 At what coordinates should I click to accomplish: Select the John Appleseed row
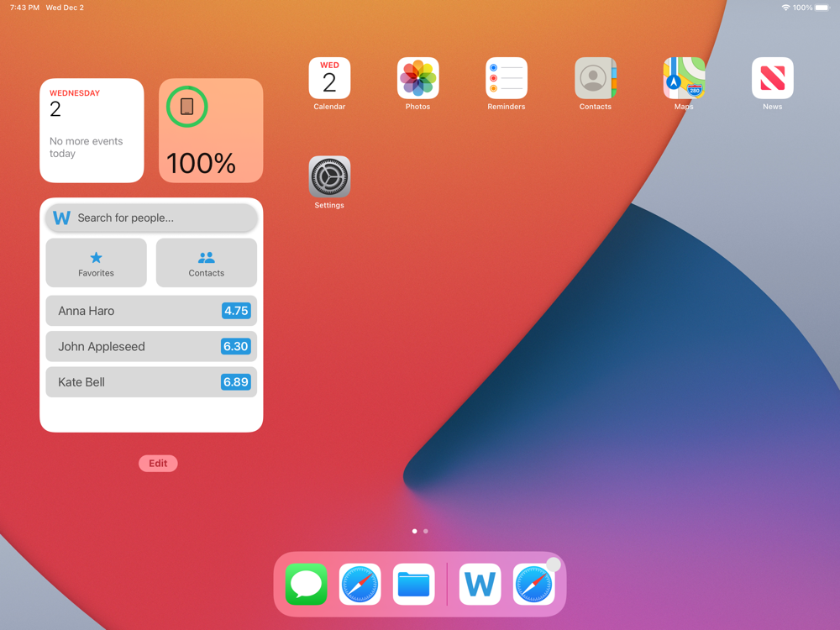click(151, 347)
